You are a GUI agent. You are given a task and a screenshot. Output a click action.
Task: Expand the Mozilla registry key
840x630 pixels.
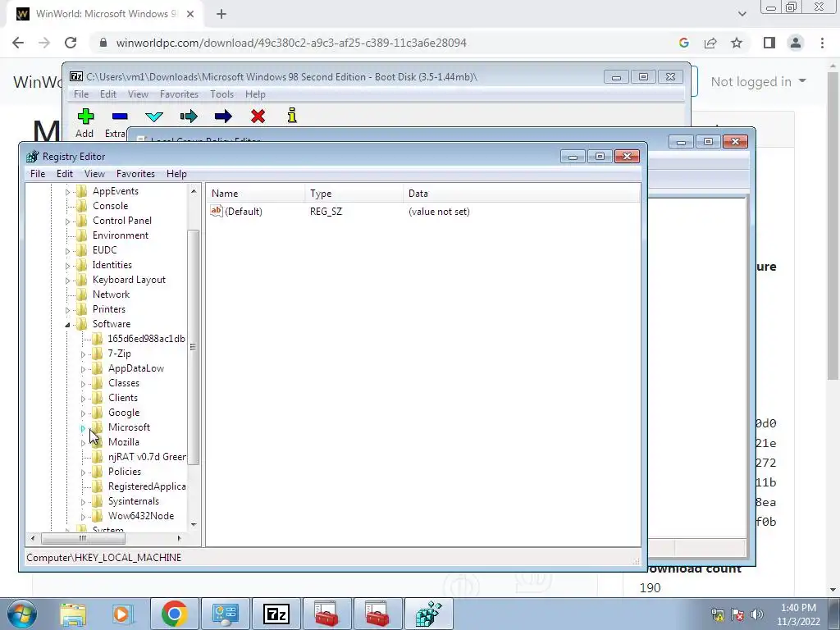click(x=83, y=443)
